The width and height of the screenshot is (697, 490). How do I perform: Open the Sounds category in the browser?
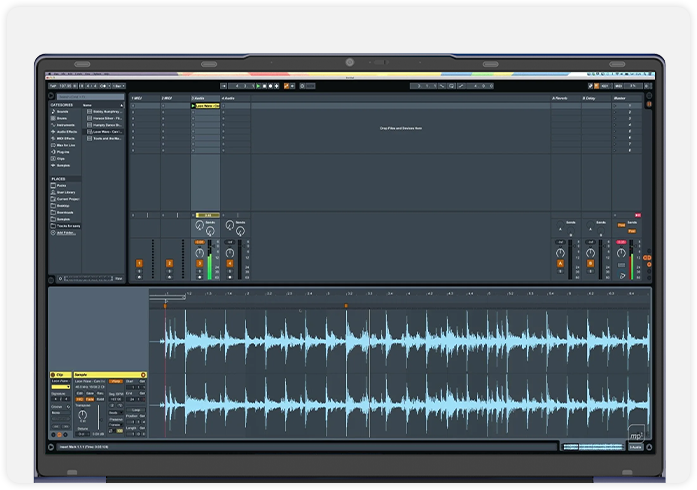click(62, 112)
